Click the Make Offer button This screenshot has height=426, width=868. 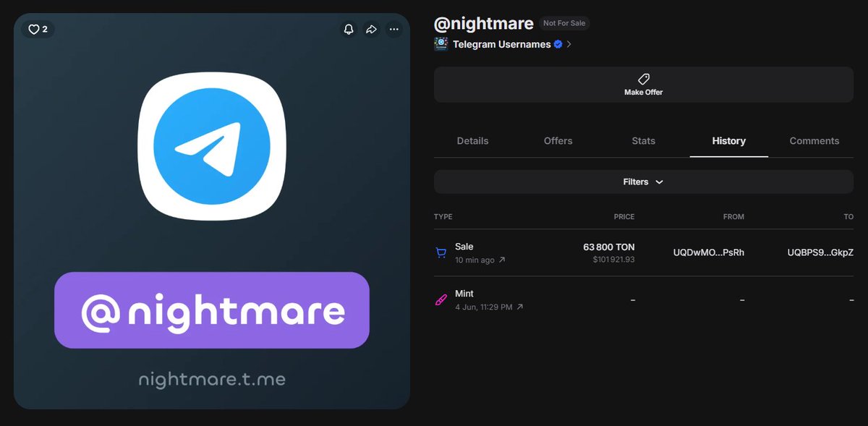click(x=643, y=85)
